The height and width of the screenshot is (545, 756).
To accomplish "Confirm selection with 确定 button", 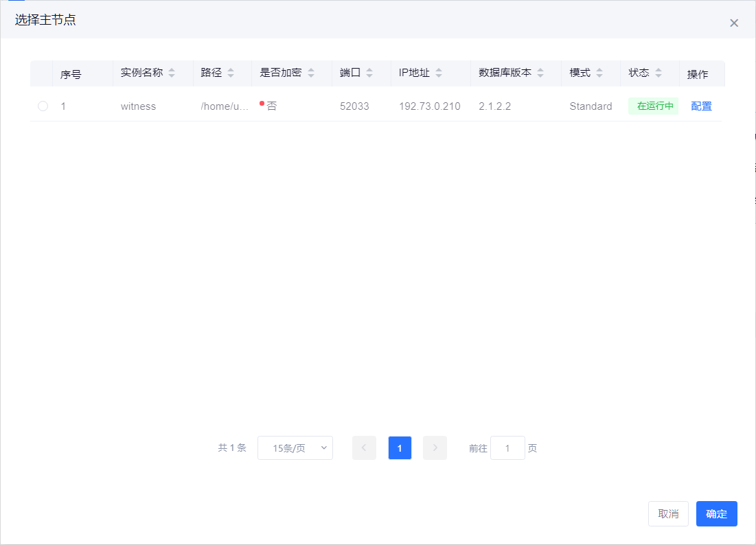I will pos(716,514).
